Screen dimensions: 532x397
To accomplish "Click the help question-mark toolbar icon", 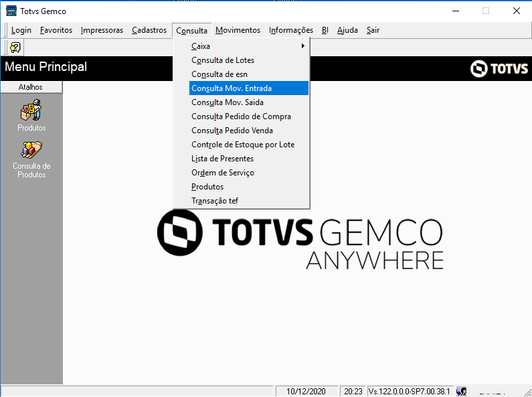I will 15,48.
